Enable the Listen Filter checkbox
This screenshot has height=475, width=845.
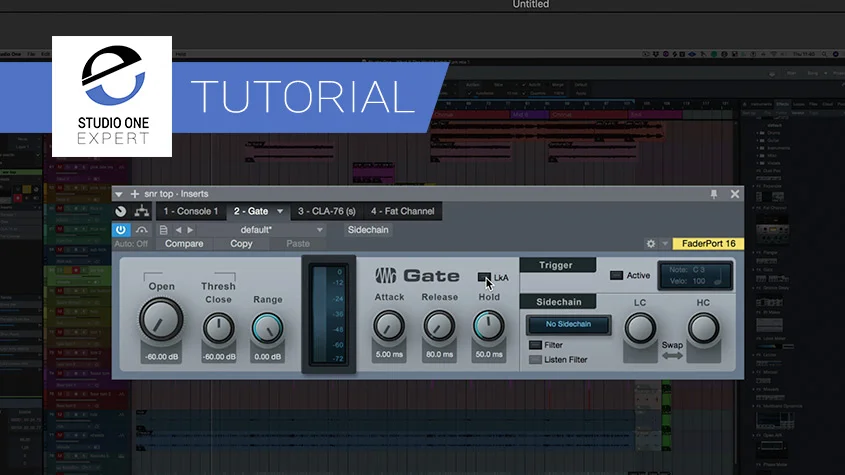[535, 360]
